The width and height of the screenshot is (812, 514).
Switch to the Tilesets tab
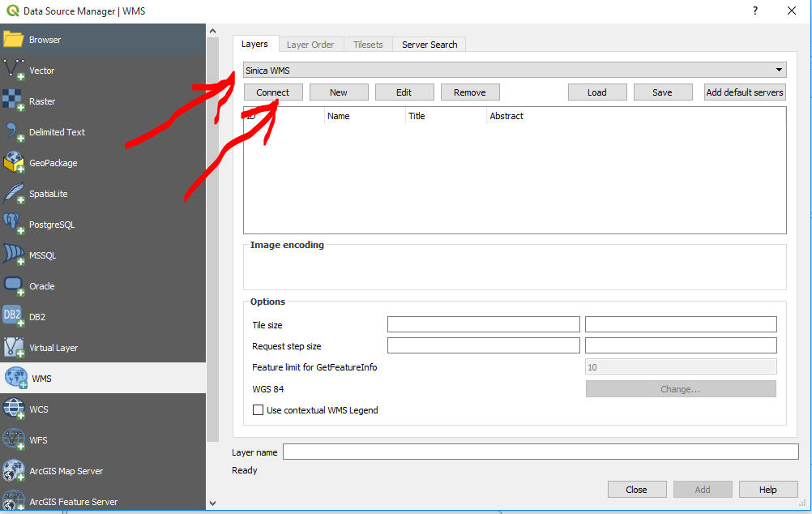click(368, 45)
